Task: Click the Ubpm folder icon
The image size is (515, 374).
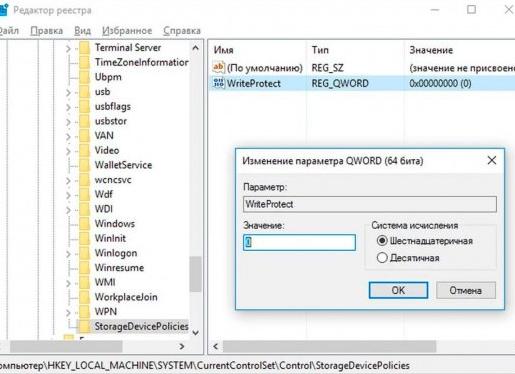Action: 85,77
